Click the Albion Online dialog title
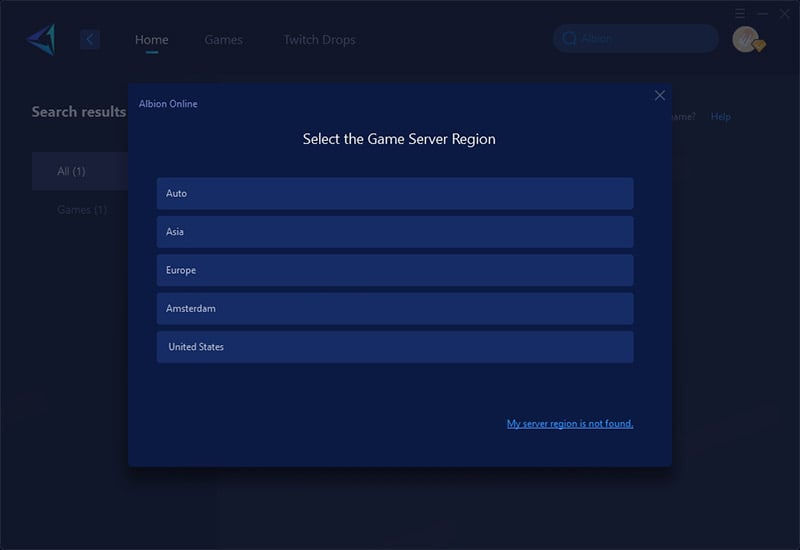Screen dimensions: 800x550 tap(168, 104)
